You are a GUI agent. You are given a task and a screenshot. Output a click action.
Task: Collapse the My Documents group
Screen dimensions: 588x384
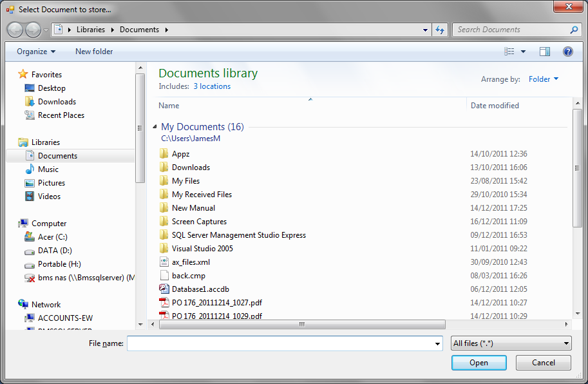coord(155,128)
